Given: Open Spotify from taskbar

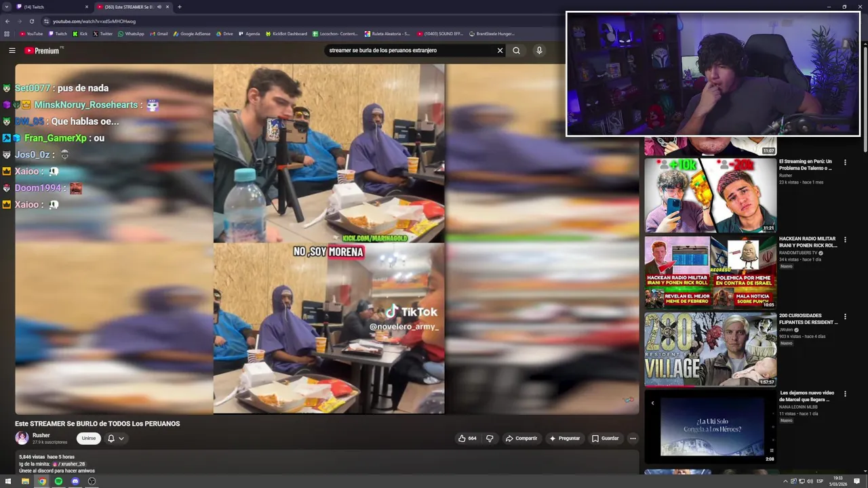Looking at the screenshot, I should pos(58,481).
